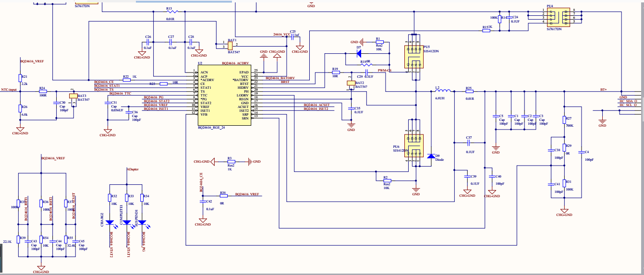Click the BQ24616_RGE_24 footprint text
Viewport: 644px width, 275px height.
tap(212, 128)
